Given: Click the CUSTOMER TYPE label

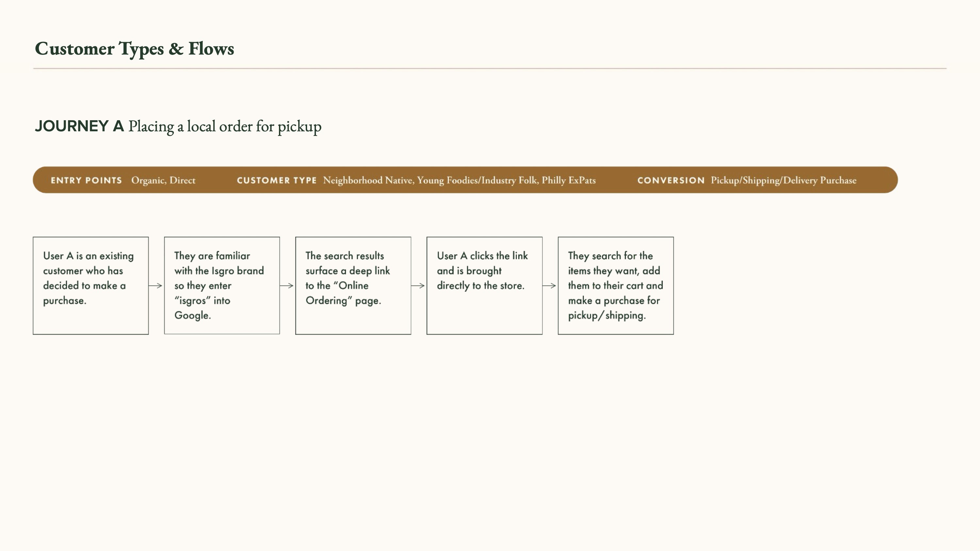Looking at the screenshot, I should click(x=277, y=180).
